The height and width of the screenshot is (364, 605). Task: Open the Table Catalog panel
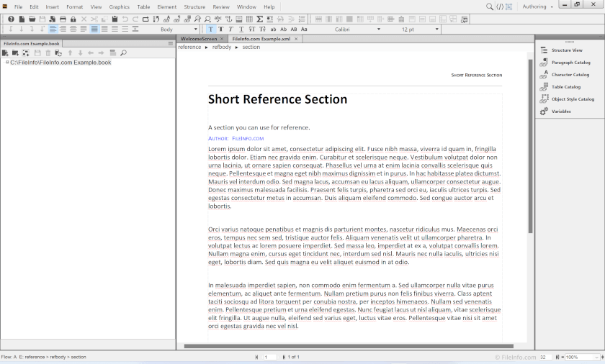click(x=565, y=87)
